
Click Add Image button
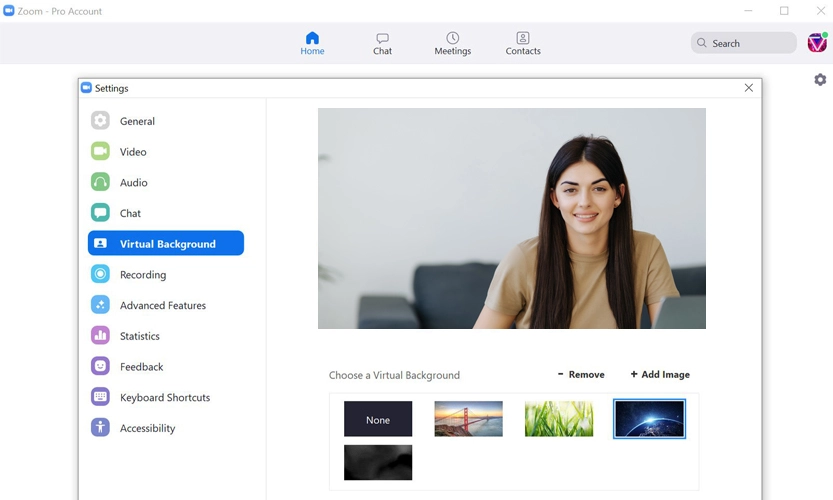[660, 375]
